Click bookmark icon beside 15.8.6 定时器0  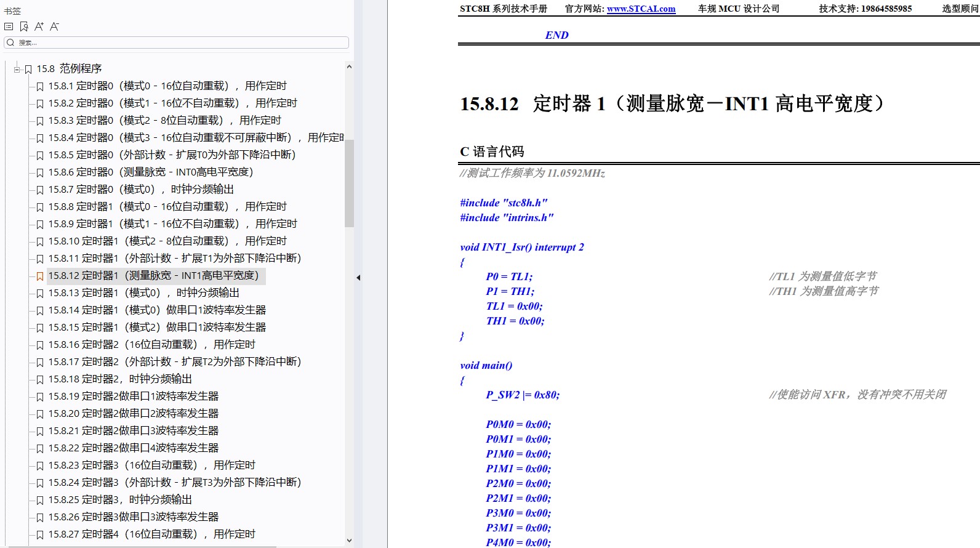point(40,172)
